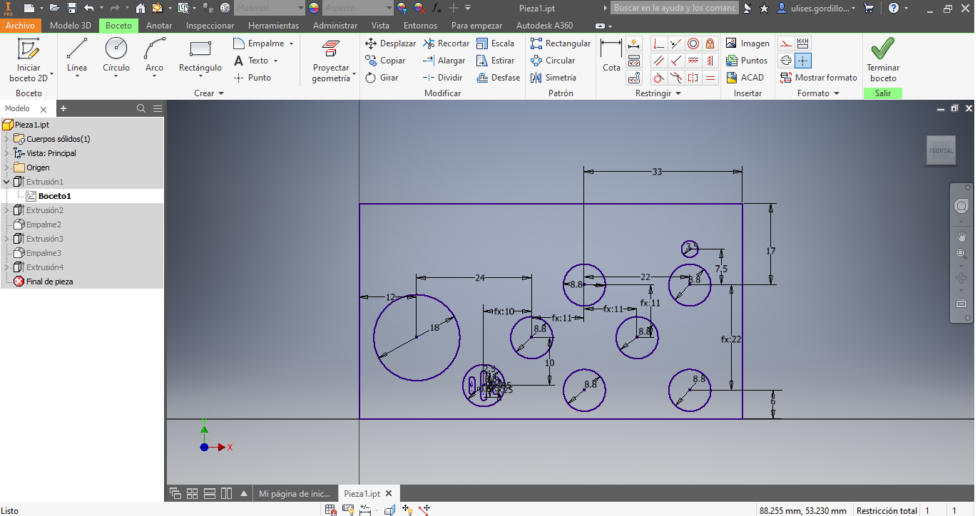Save the document from quick access toolbar

(72, 8)
